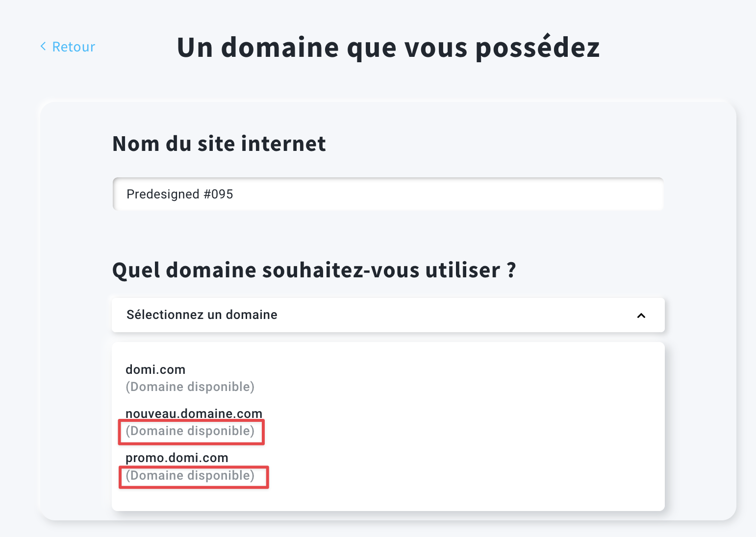Click the word Retour at top left
The image size is (756, 537).
coord(74,47)
